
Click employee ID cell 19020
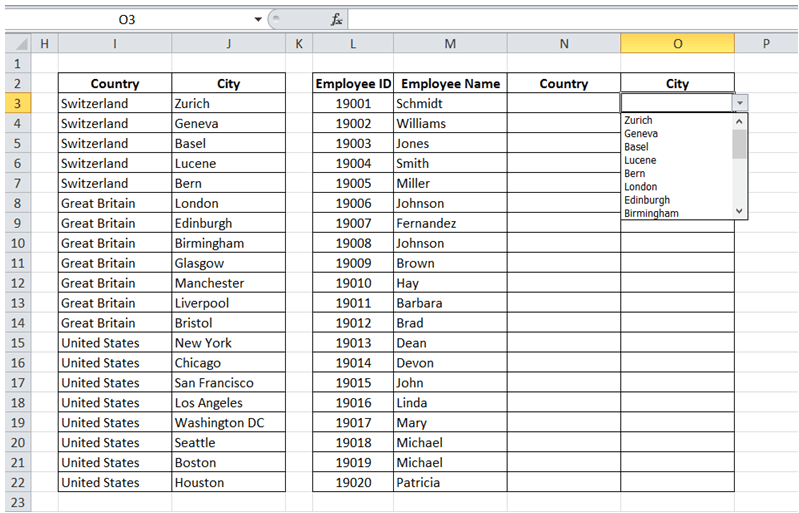pos(353,482)
